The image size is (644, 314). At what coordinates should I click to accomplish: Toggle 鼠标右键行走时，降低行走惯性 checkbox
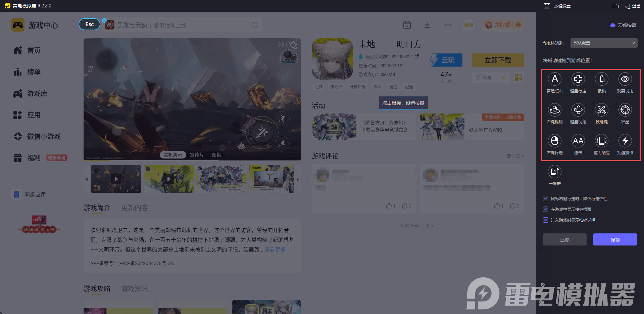[x=546, y=198]
